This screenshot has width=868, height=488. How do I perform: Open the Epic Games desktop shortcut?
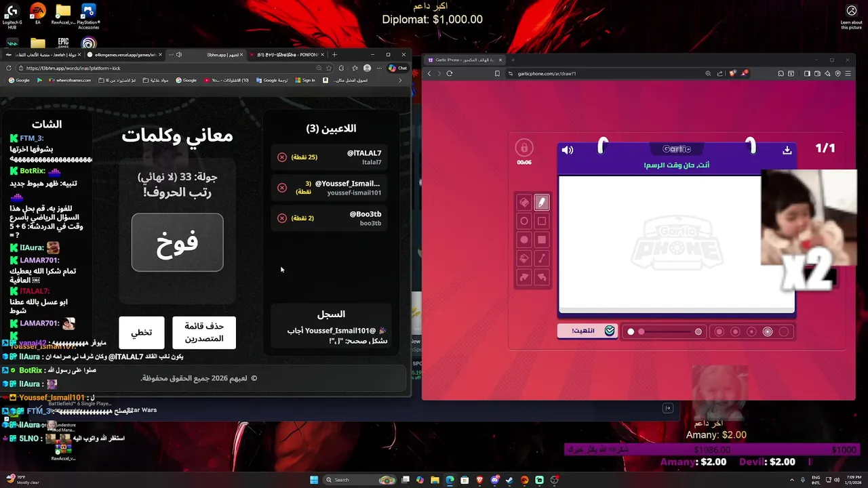coord(63,44)
